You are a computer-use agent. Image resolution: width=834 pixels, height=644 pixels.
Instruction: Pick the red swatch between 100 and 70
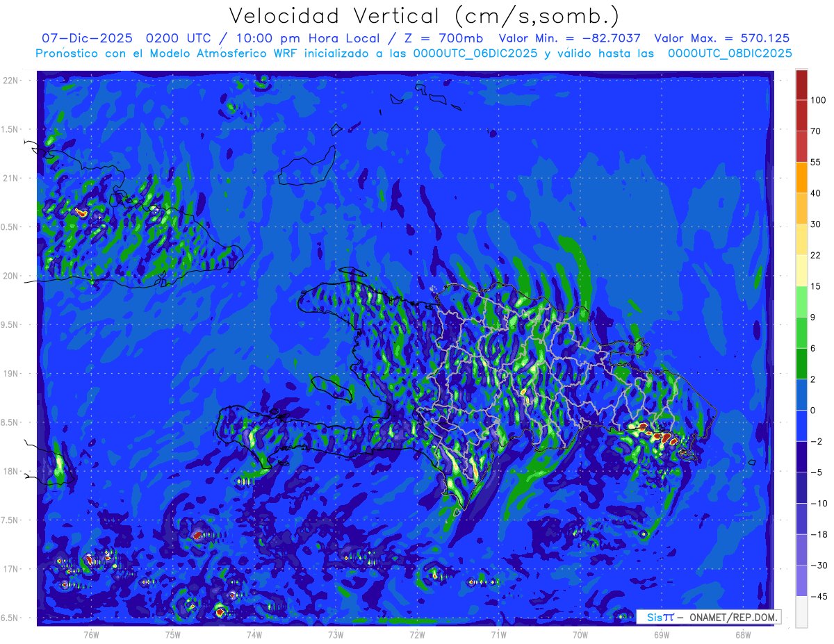pos(801,115)
